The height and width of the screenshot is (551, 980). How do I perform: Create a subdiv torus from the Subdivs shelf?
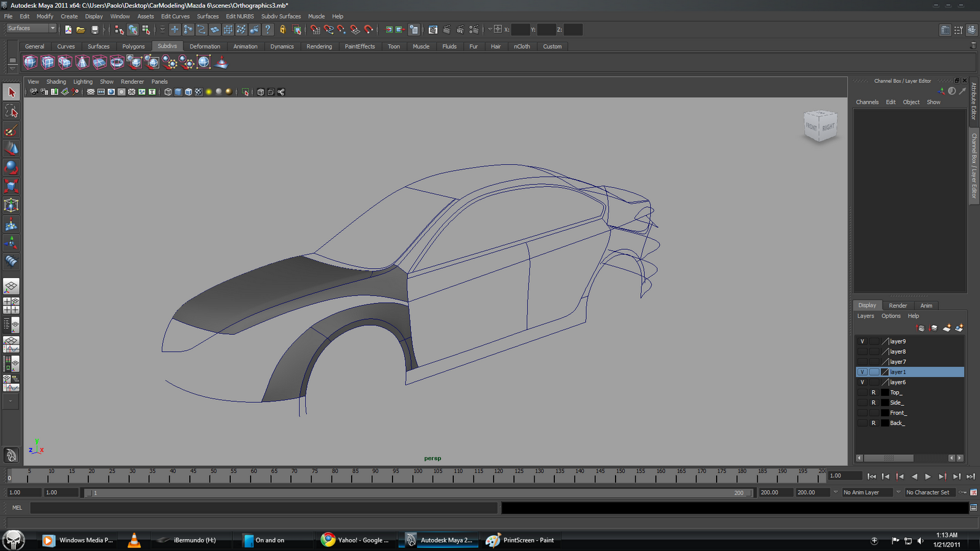click(x=116, y=62)
